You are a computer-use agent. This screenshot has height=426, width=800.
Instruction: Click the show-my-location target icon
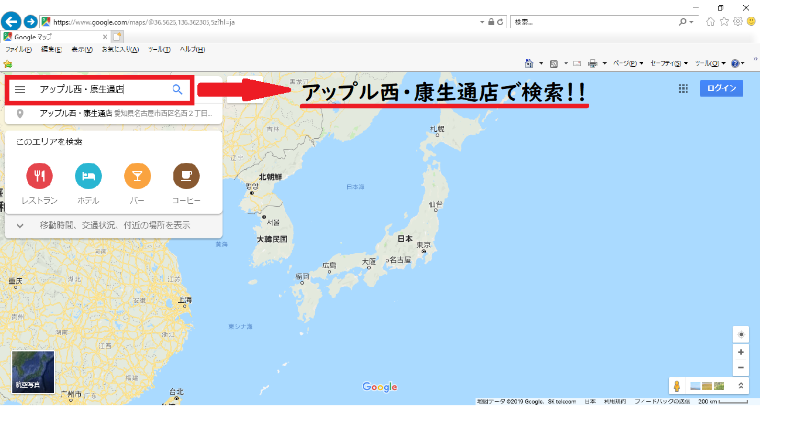coord(740,334)
